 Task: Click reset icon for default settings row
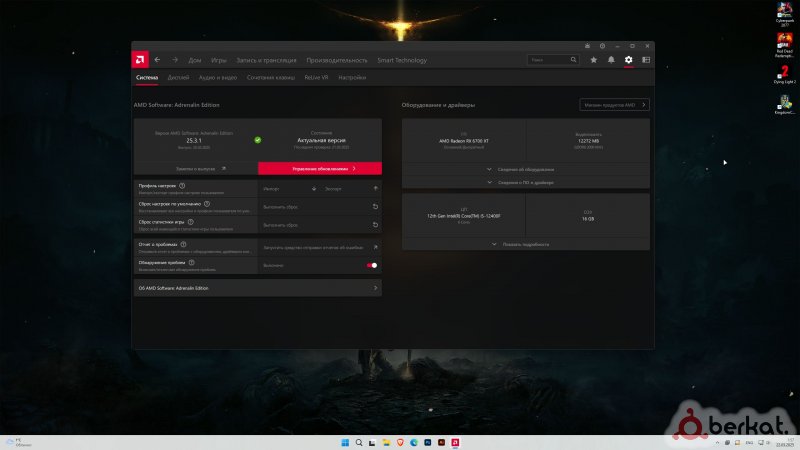click(x=376, y=207)
